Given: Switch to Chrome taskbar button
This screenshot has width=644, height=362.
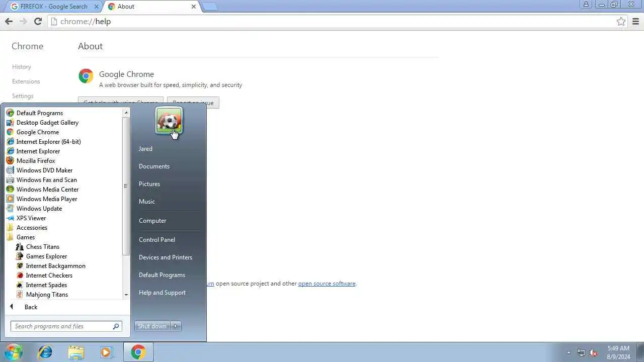Looking at the screenshot, I should click(138, 352).
